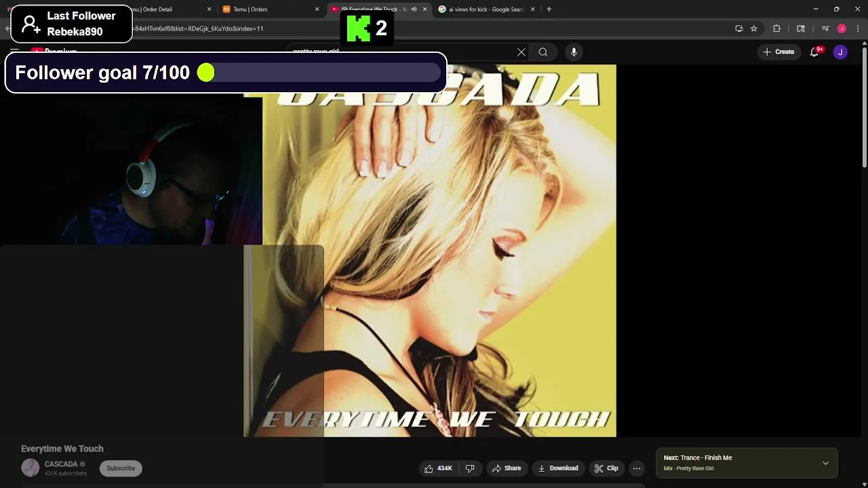Click the browser address bar URL
The height and width of the screenshot is (488, 868).
[198, 28]
